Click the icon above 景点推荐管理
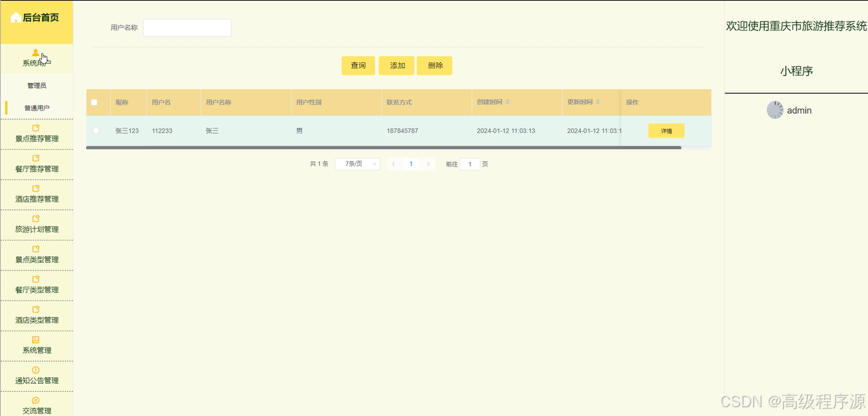This screenshot has height=416, width=868. [36, 128]
